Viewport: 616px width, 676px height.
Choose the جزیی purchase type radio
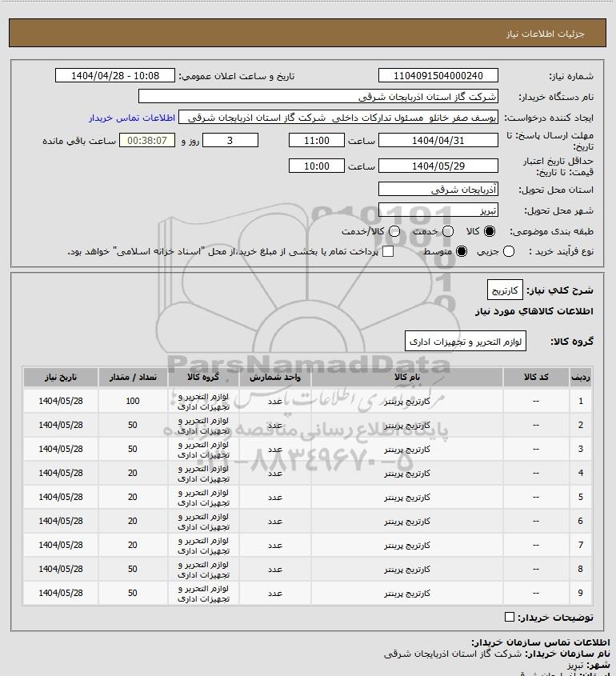click(x=509, y=251)
